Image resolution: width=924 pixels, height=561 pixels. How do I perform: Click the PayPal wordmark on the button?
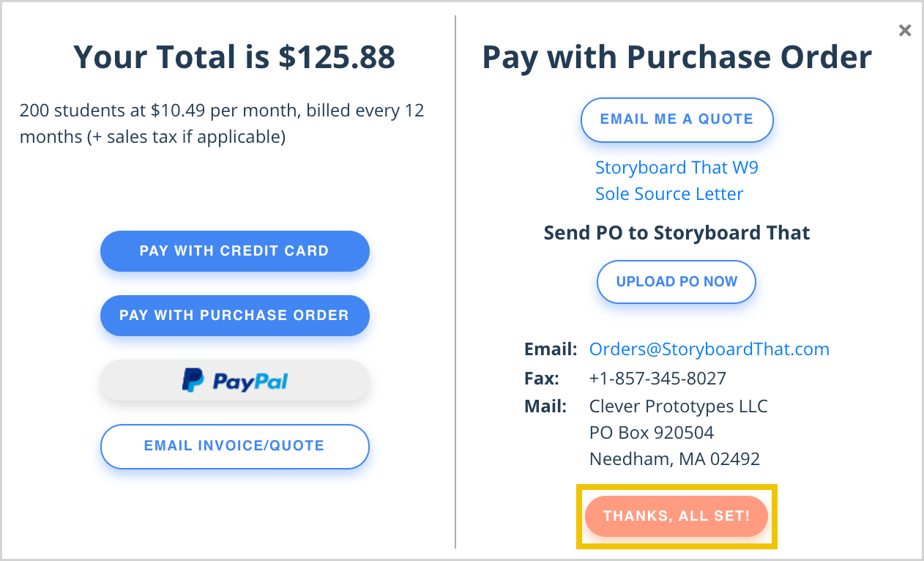pyautogui.click(x=250, y=382)
